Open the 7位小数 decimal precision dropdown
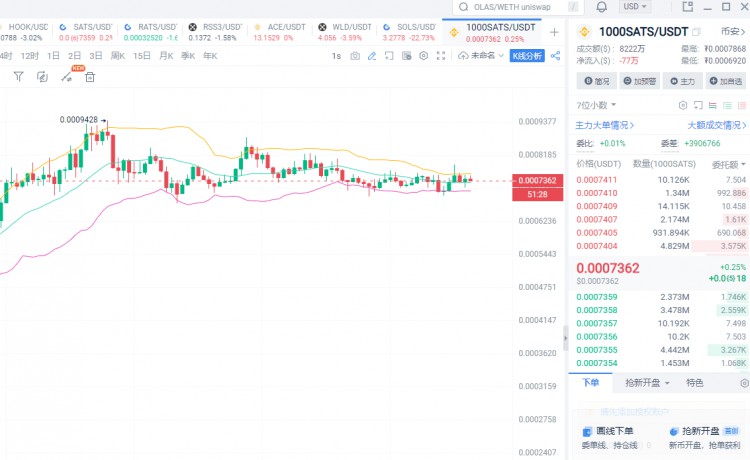 [x=596, y=105]
